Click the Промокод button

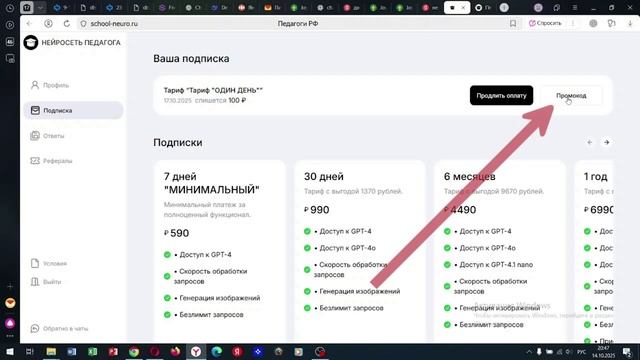571,96
